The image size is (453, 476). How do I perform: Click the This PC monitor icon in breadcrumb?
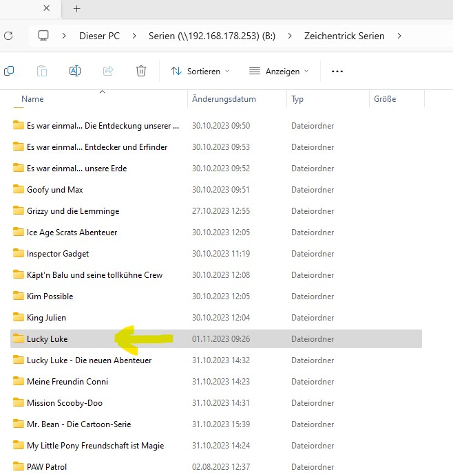coord(43,36)
